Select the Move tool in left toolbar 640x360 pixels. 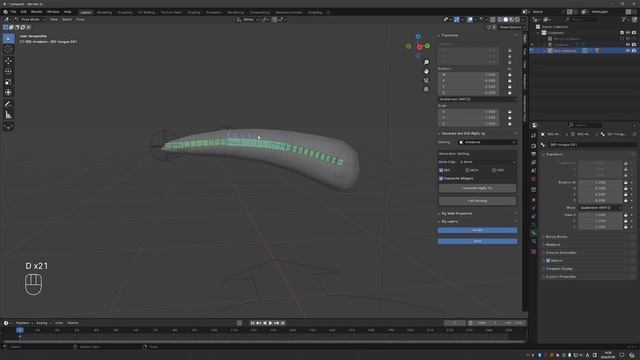(8, 61)
